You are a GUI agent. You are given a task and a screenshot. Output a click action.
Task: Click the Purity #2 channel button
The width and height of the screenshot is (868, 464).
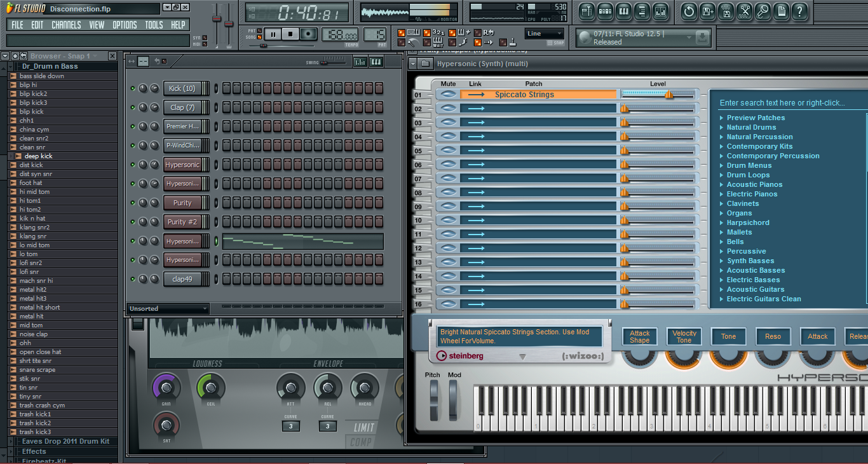(x=182, y=222)
